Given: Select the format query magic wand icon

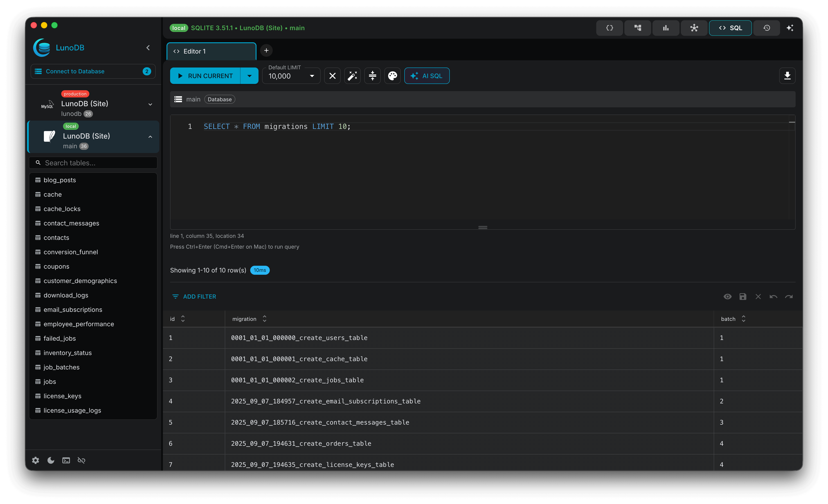Looking at the screenshot, I should tap(352, 76).
